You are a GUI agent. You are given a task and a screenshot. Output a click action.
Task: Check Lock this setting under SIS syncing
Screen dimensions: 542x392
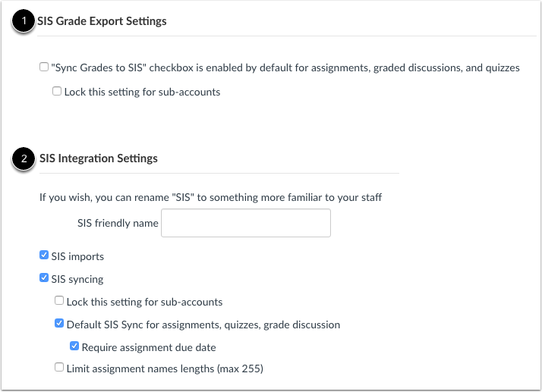pyautogui.click(x=59, y=300)
